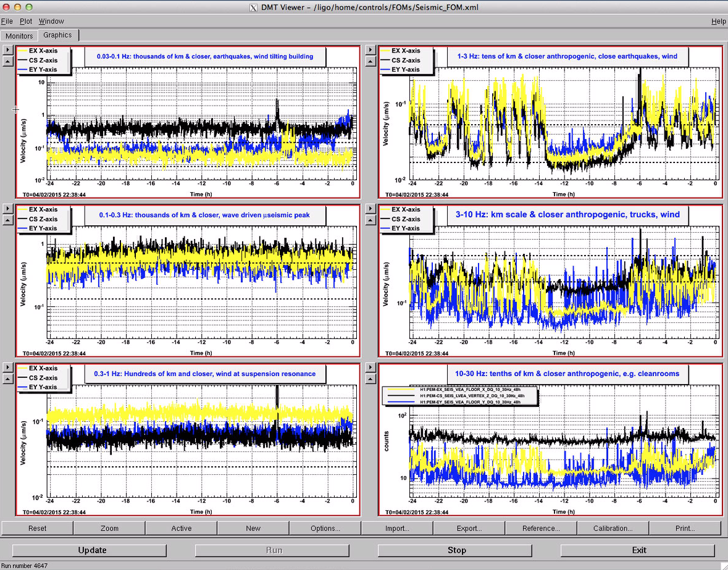Click the Stop button
Image resolution: width=728 pixels, height=570 pixels.
point(455,550)
